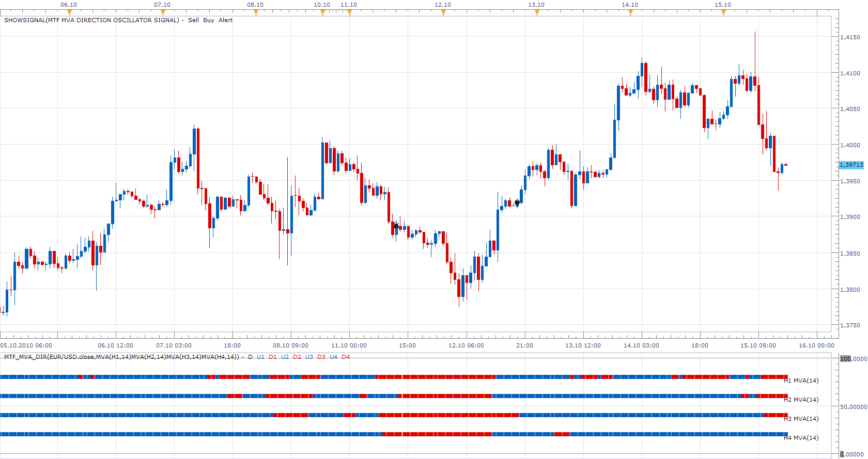The height and width of the screenshot is (459, 868).
Task: Select the SHOWSIGNAL indicator label
Action: coord(91,20)
